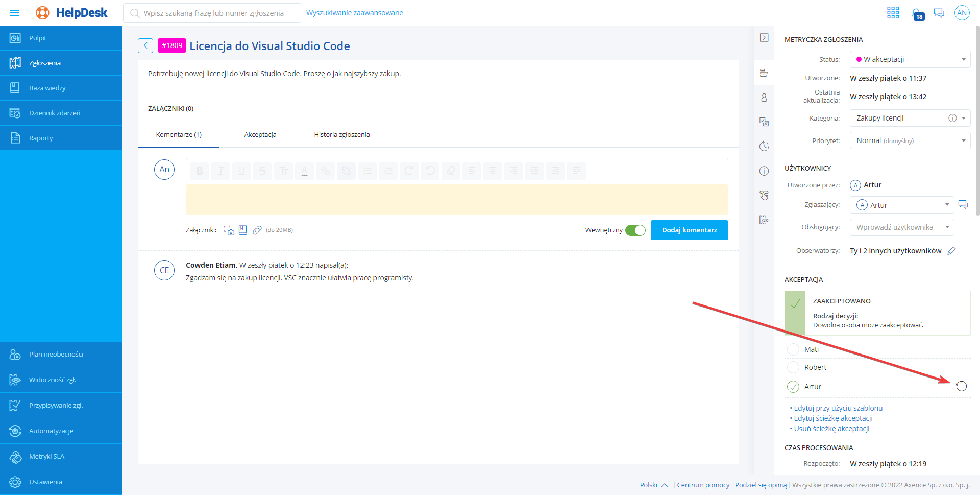The image size is (980, 495).
Task: Open the apps grid icon in header
Action: pyautogui.click(x=893, y=13)
